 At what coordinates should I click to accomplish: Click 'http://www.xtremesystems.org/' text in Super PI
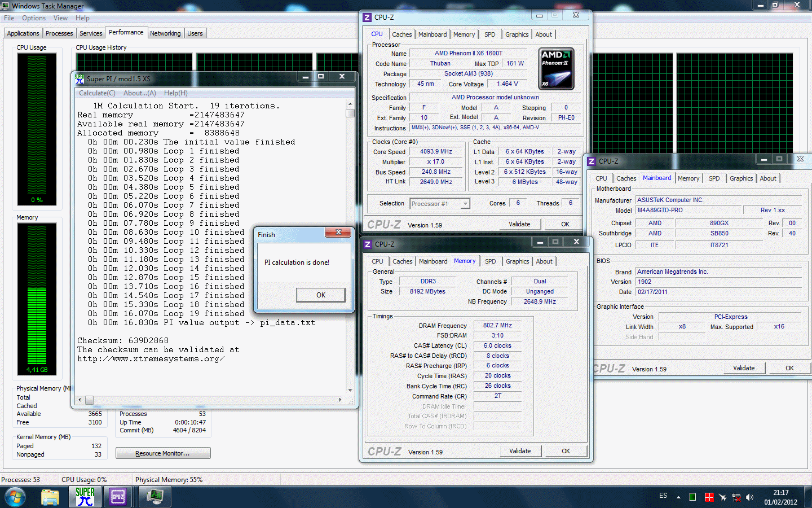(151, 358)
